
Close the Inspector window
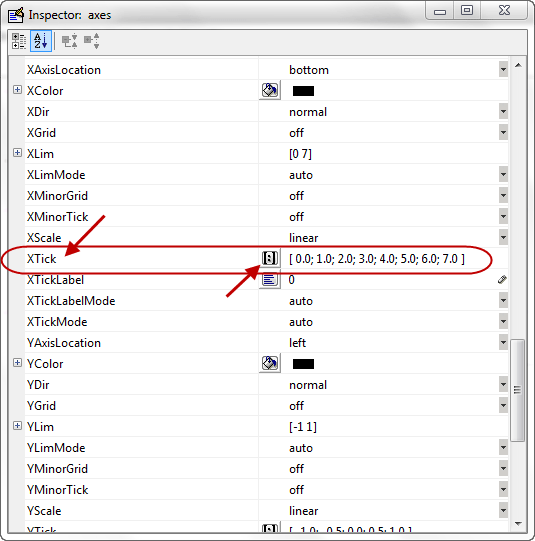click(504, 11)
